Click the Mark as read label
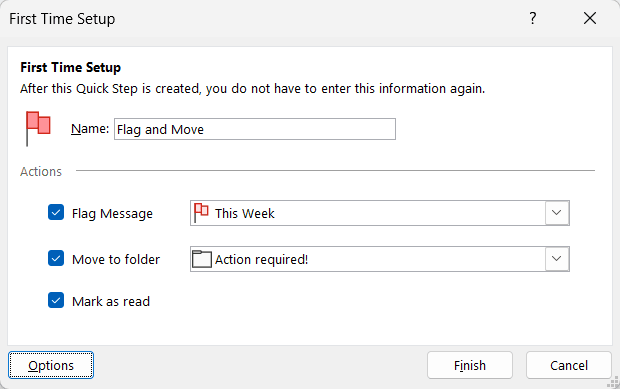Viewport: 620px width, 389px height. click(x=111, y=302)
